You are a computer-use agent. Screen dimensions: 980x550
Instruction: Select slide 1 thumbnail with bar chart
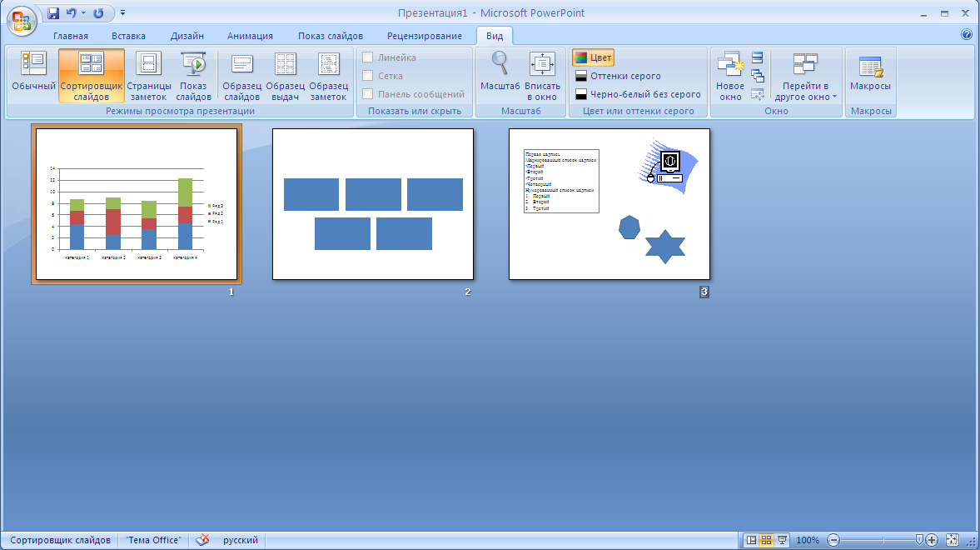137,204
